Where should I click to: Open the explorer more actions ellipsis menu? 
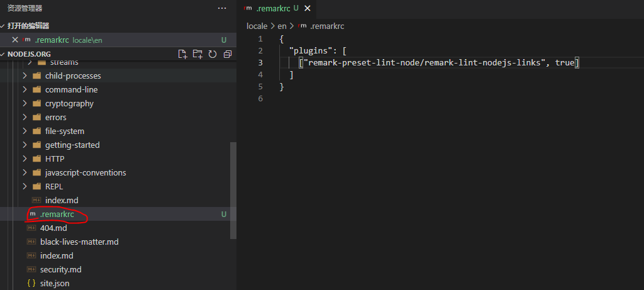[x=222, y=8]
